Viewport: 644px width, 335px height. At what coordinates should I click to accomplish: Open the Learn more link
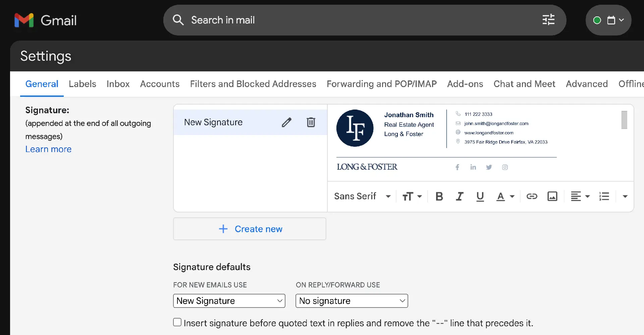pos(48,149)
